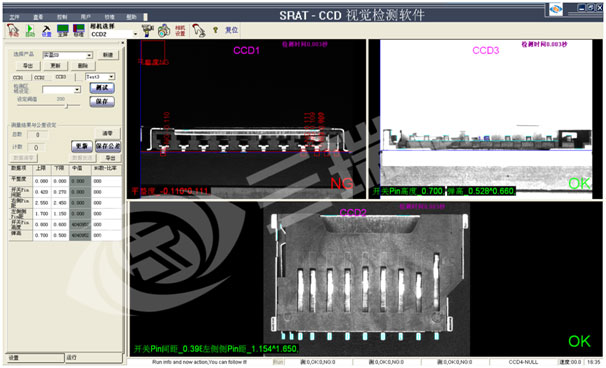Image resolution: width=606 pixels, height=368 pixels.
Task: Click the 测试 test button
Action: click(x=102, y=88)
